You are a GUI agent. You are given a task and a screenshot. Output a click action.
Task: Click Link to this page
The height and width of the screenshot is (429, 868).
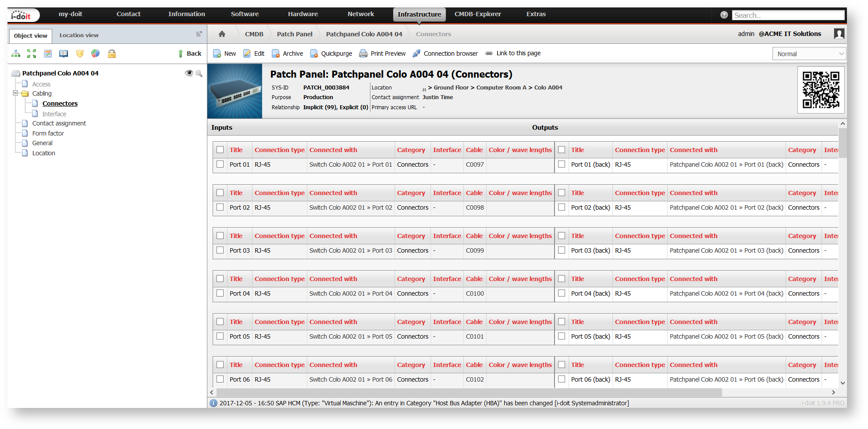pyautogui.click(x=513, y=53)
